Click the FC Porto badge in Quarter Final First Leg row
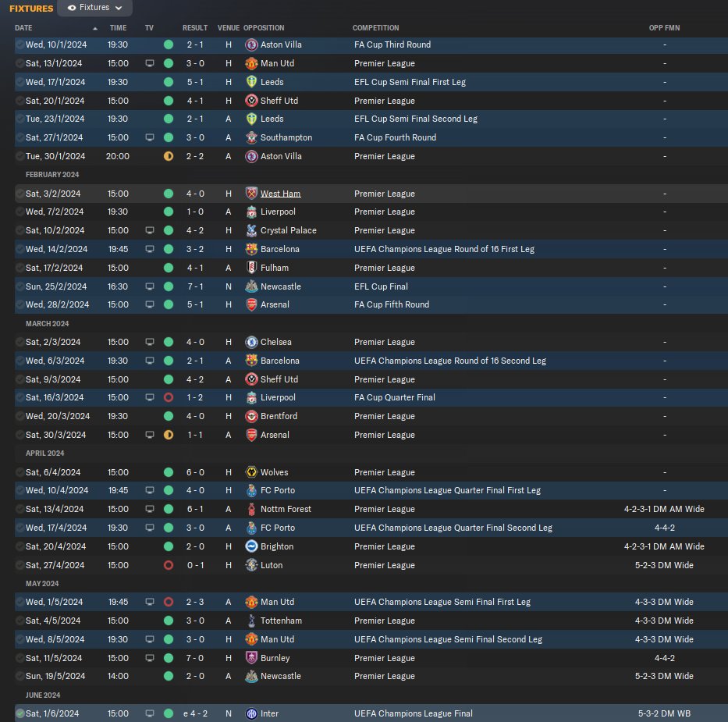 tap(251, 490)
